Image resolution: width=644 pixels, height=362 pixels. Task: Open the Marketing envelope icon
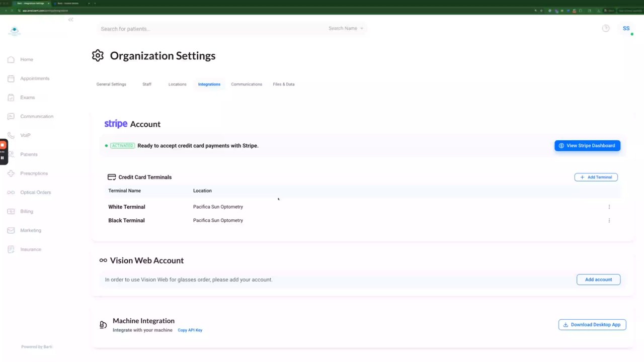(x=11, y=230)
